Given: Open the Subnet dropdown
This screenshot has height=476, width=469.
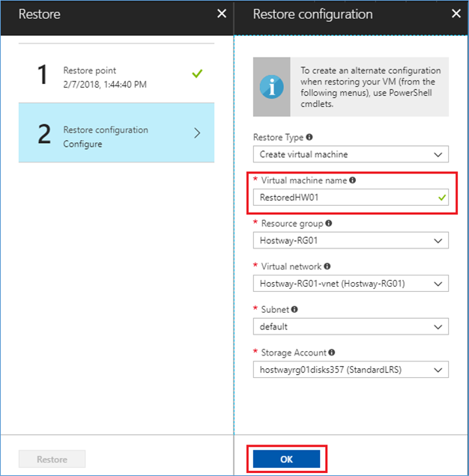Looking at the screenshot, I should pyautogui.click(x=351, y=326).
